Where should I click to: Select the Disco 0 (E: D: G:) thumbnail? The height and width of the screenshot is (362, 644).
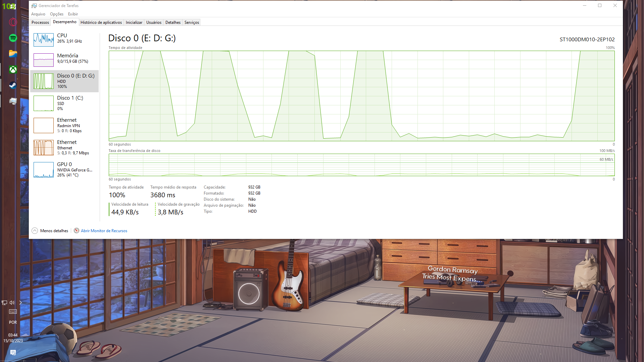coord(44,81)
